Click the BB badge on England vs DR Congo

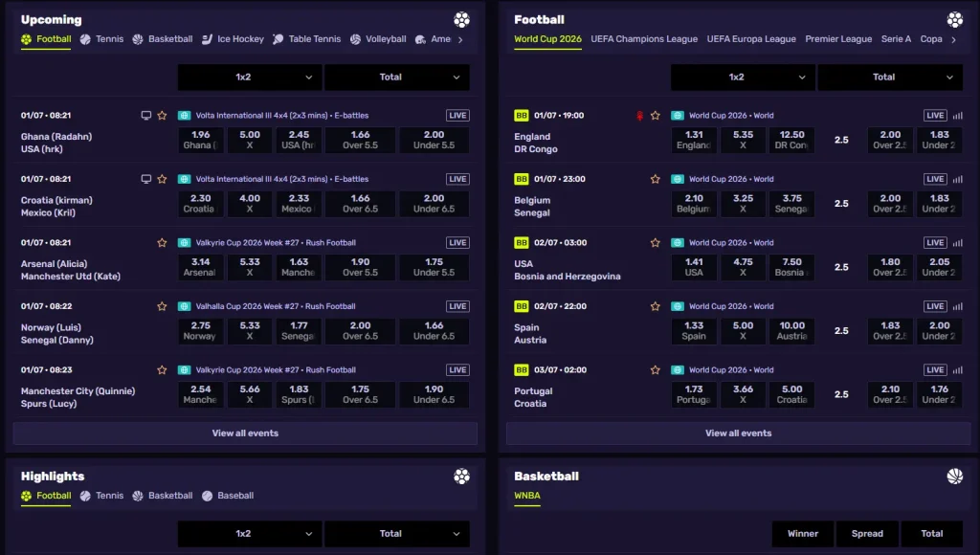[x=522, y=116]
